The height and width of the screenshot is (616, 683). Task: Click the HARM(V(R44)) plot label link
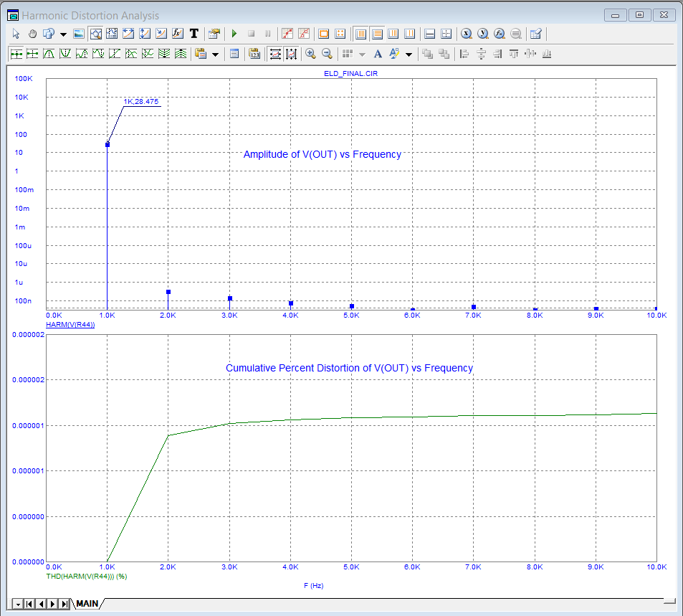pos(70,325)
